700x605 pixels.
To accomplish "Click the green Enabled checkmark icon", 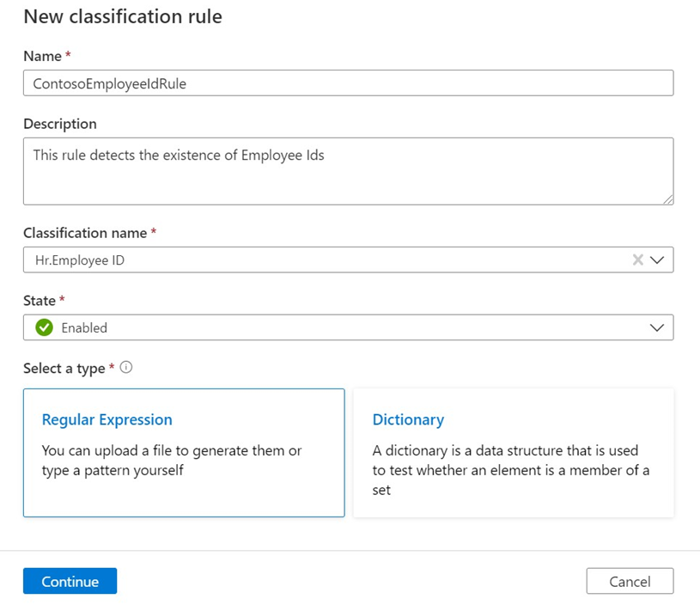I will pos(45,327).
